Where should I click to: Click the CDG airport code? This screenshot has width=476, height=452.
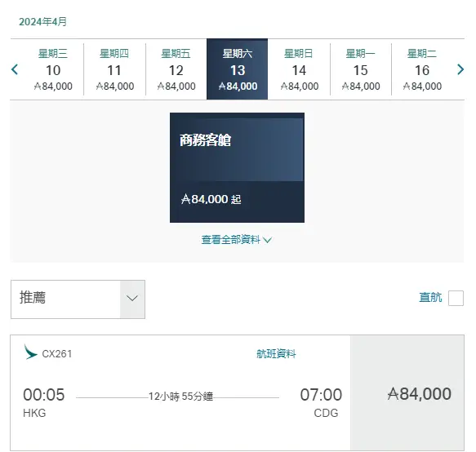(326, 413)
